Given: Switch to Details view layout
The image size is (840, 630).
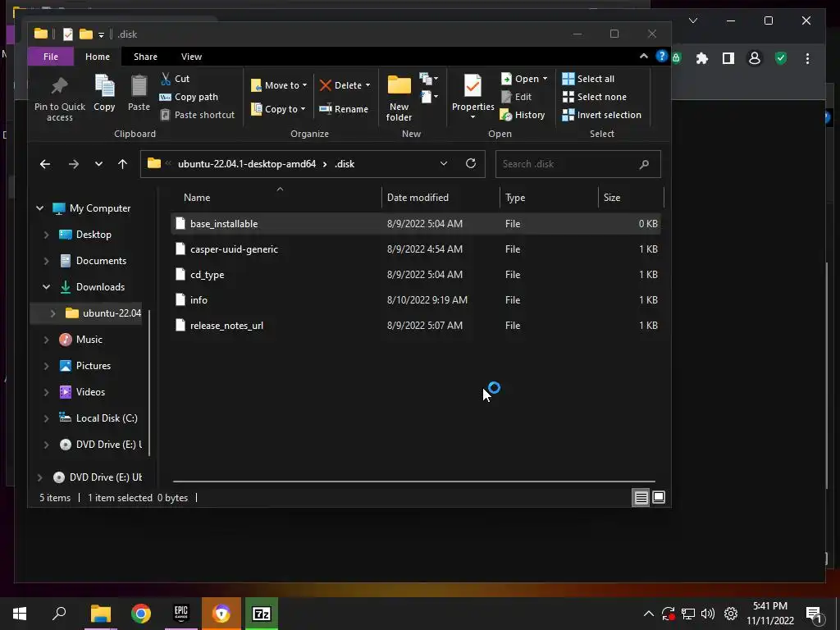Looking at the screenshot, I should pyautogui.click(x=641, y=498).
